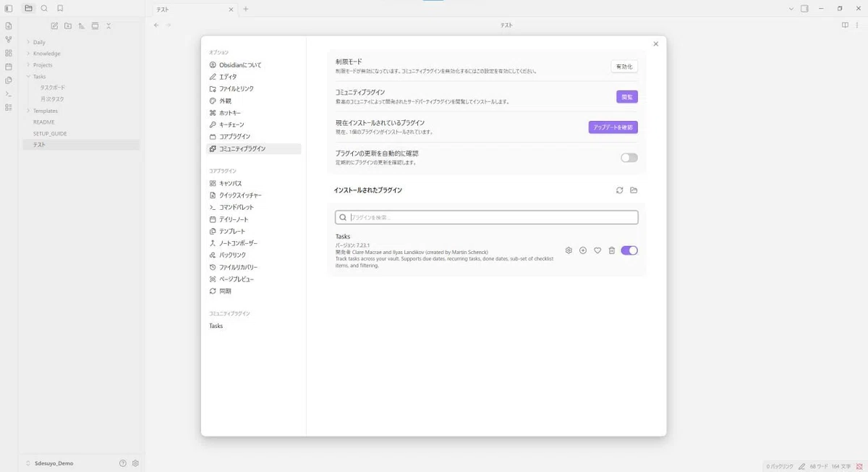Screen dimensions: 868x472
Task: Open Tasks under community plugin settings
Action: pos(216,326)
